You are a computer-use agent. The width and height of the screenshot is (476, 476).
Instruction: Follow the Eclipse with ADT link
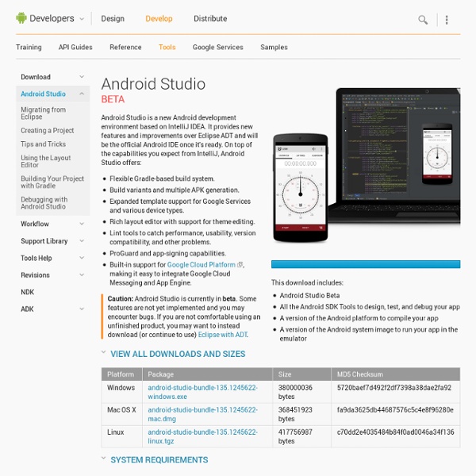pos(223,335)
